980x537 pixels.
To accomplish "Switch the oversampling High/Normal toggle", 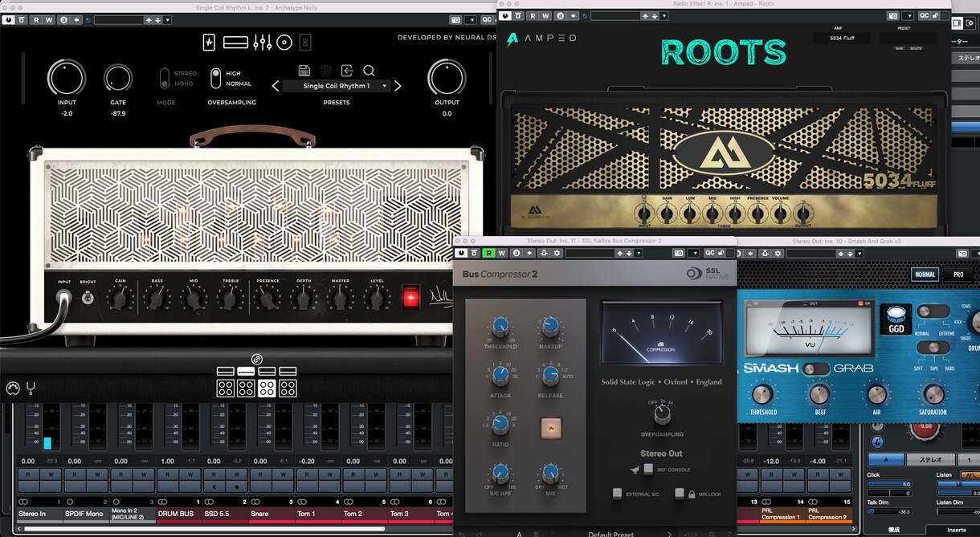I will point(216,78).
